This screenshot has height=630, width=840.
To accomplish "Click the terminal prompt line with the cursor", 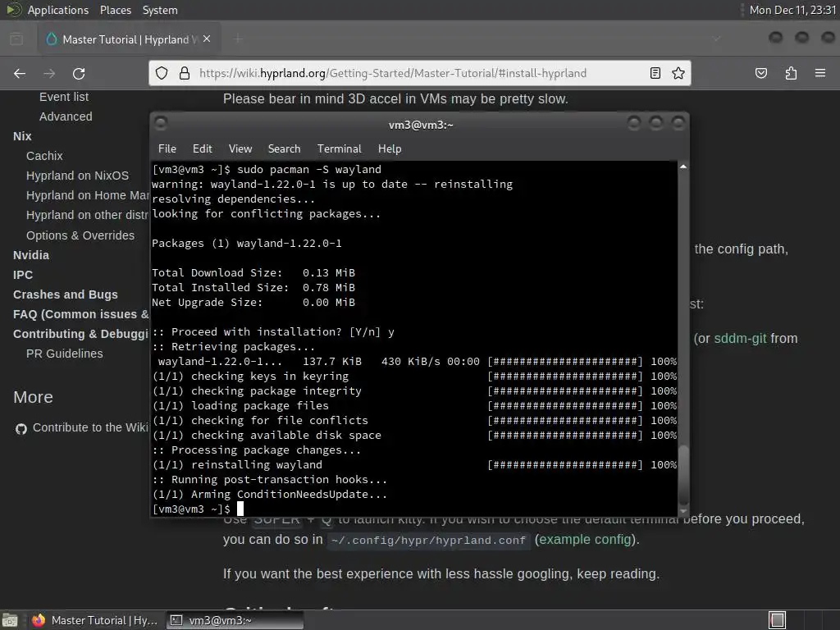I will [413, 509].
